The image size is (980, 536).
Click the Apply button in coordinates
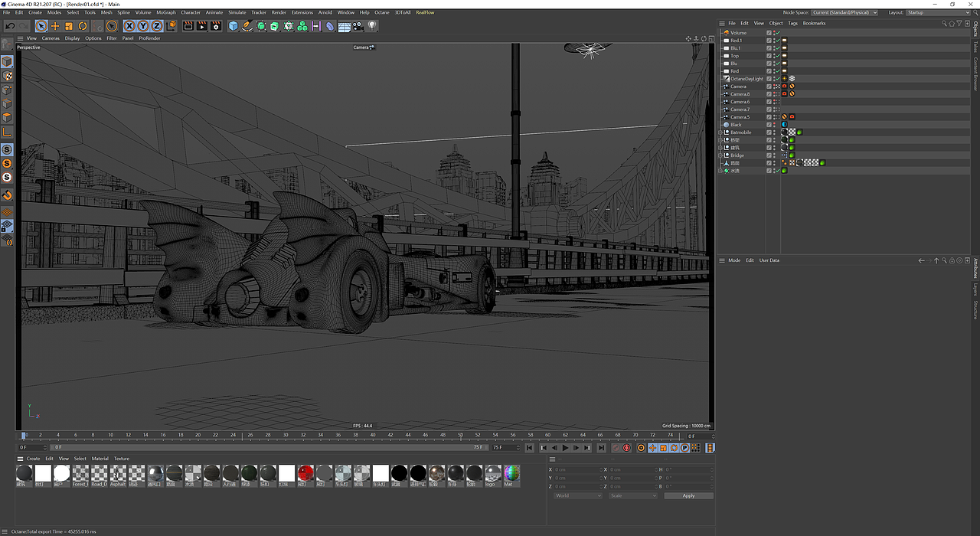[x=688, y=495]
